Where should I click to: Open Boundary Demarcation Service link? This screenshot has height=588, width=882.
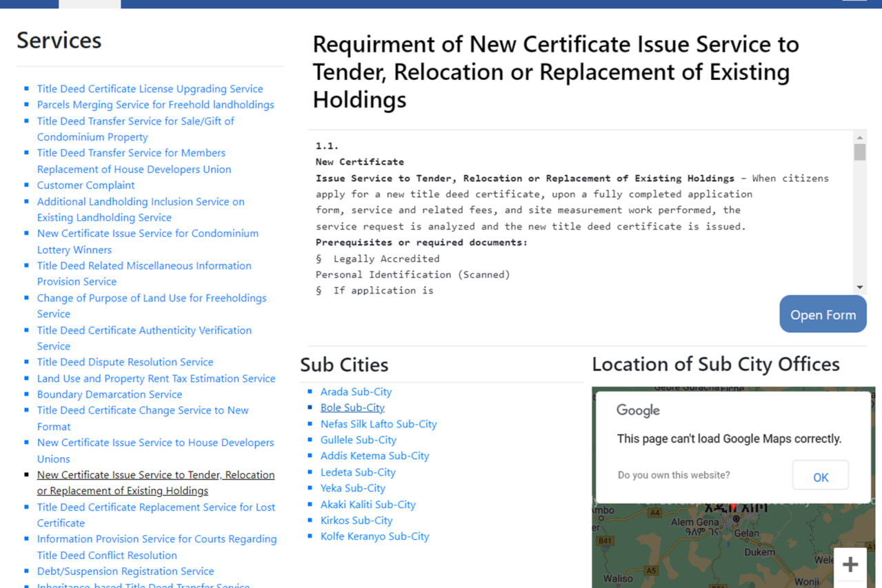110,395
